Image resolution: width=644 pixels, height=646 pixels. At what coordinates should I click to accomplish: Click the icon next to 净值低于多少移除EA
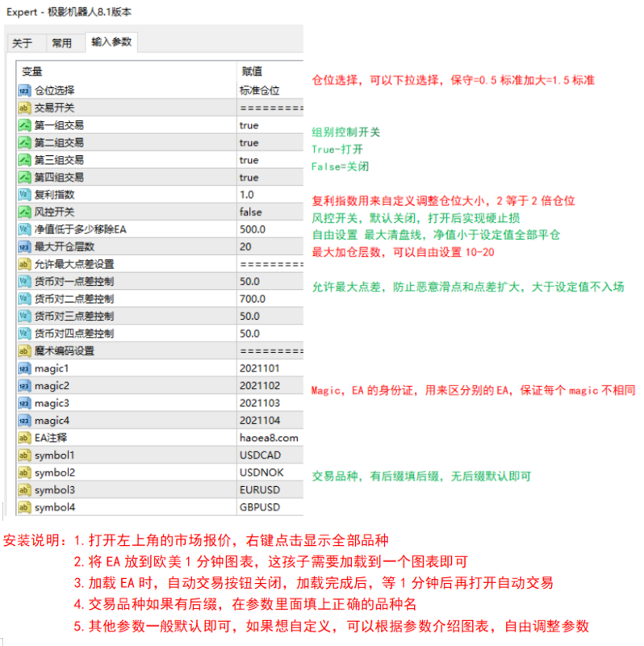click(x=23, y=229)
